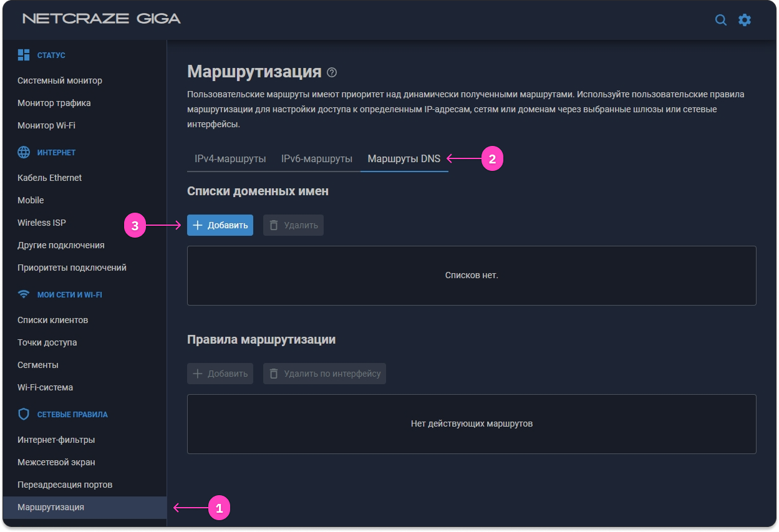This screenshot has width=779, height=532.
Task: Open Системный монитор in the sidebar
Action: tap(60, 80)
